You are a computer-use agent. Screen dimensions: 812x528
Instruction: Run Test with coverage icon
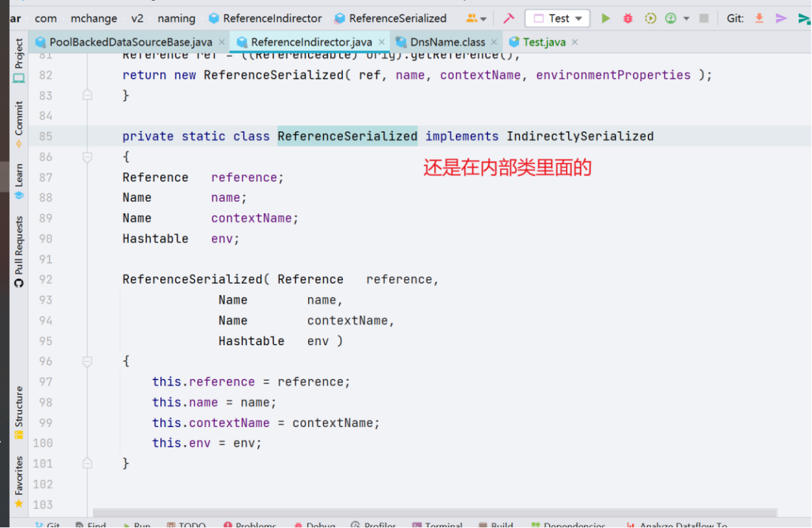tap(650, 18)
